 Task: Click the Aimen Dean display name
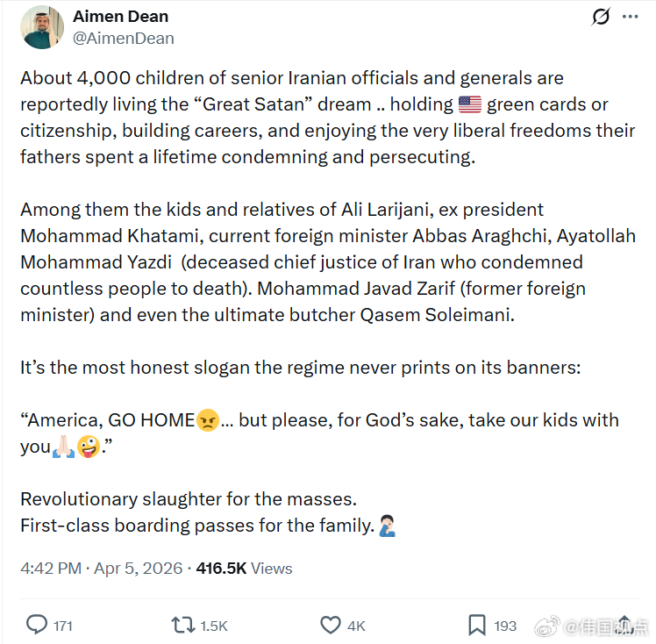tap(120, 17)
